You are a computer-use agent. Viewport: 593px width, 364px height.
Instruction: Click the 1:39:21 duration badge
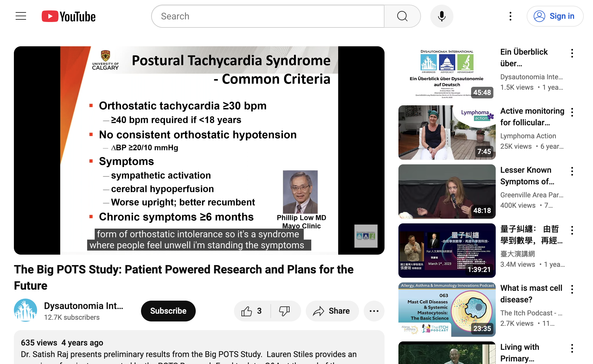pyautogui.click(x=479, y=270)
